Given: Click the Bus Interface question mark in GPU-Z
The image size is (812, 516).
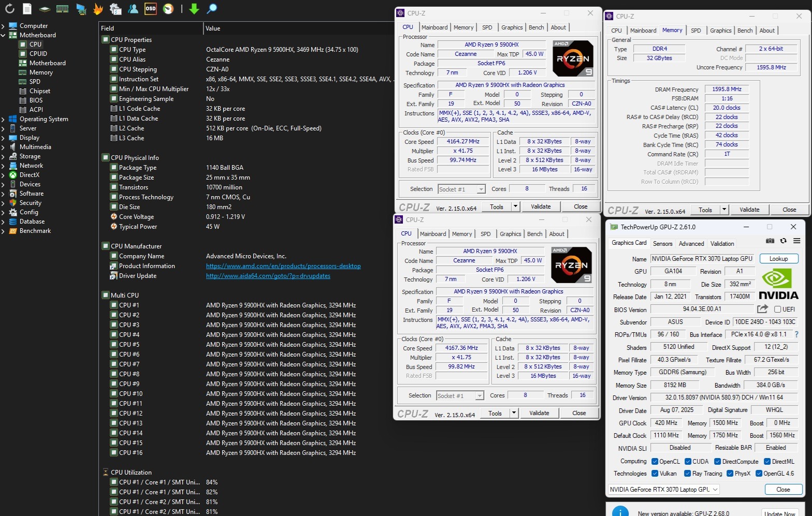Looking at the screenshot, I should (x=796, y=334).
